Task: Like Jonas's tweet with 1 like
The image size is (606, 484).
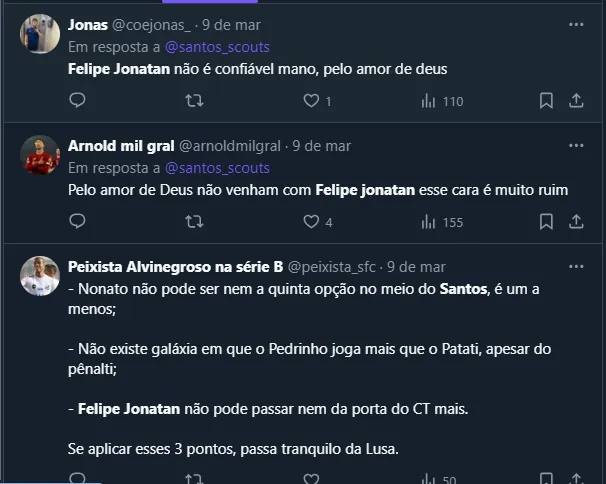Action: click(x=311, y=100)
